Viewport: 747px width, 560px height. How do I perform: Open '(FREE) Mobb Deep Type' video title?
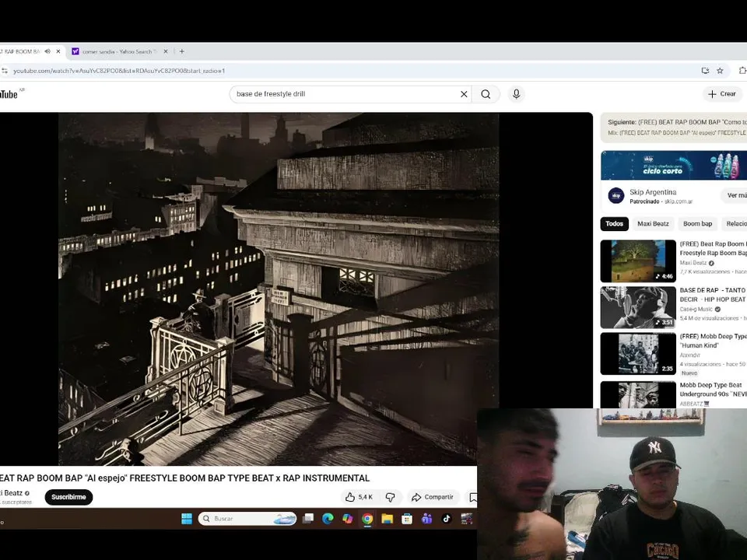click(714, 341)
